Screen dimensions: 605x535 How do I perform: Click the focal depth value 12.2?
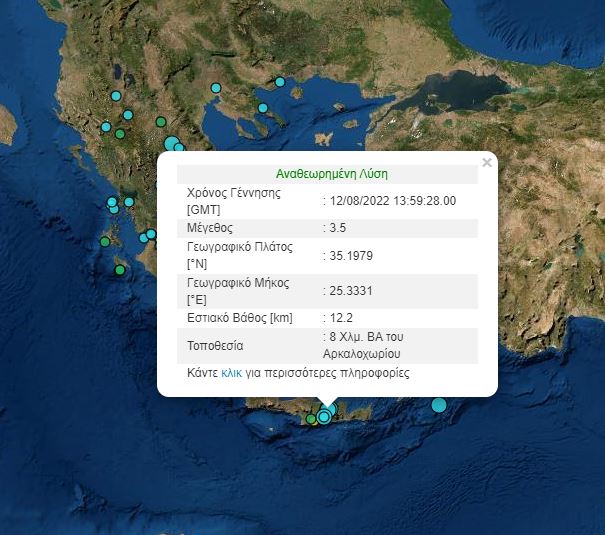(341, 318)
